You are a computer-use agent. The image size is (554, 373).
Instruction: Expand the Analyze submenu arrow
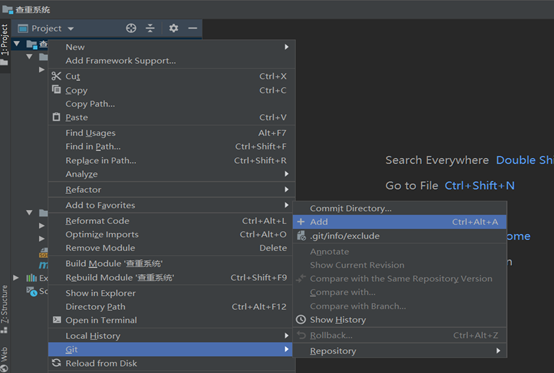coord(287,174)
